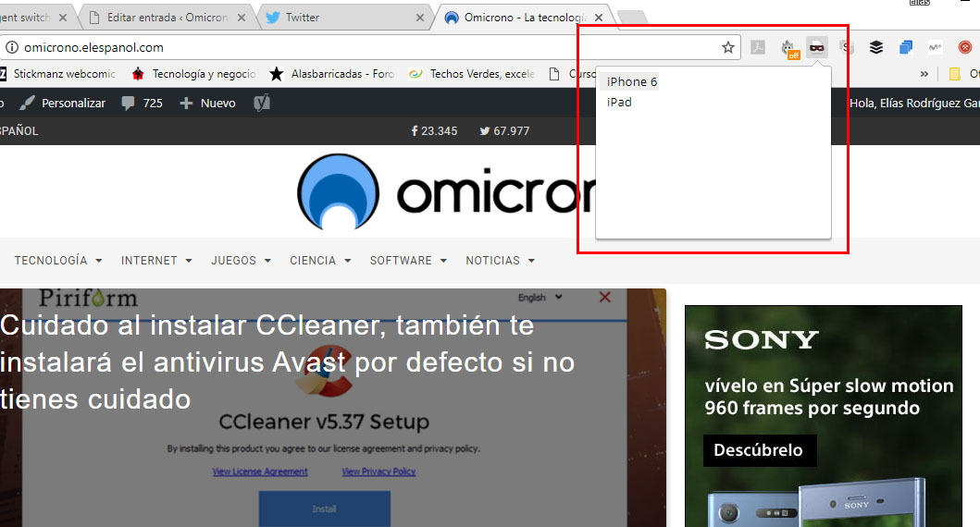
Task: Click the red circular extension icon
Action: tap(965, 47)
